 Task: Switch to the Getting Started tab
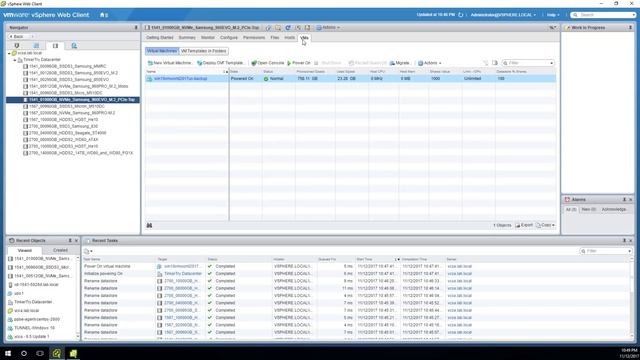[x=160, y=38]
